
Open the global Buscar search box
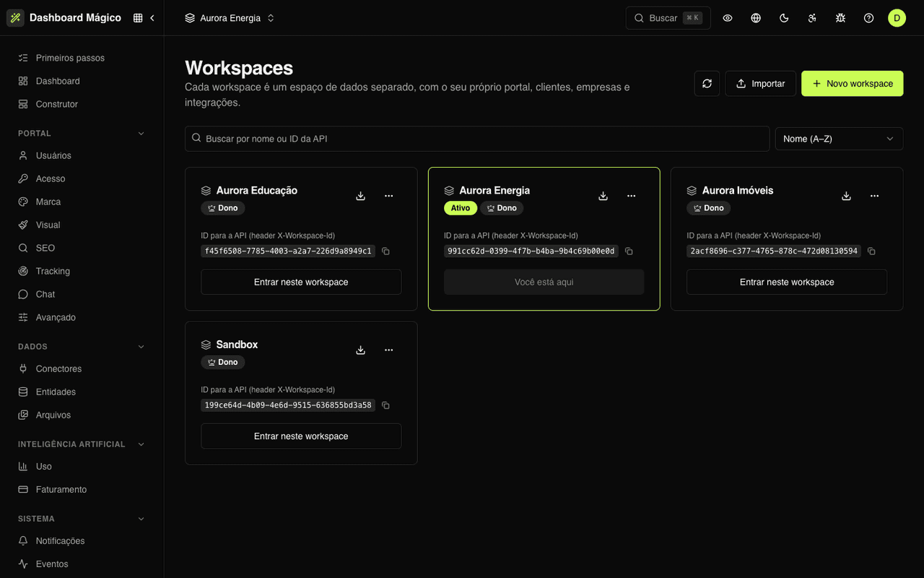point(668,18)
